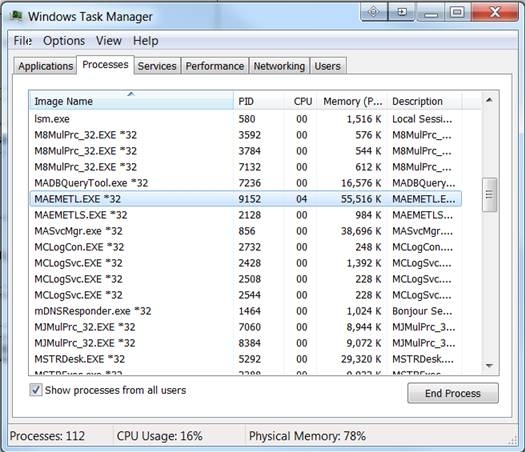This screenshot has height=452, width=525.
Task: Click the End Process button
Action: coord(453,393)
